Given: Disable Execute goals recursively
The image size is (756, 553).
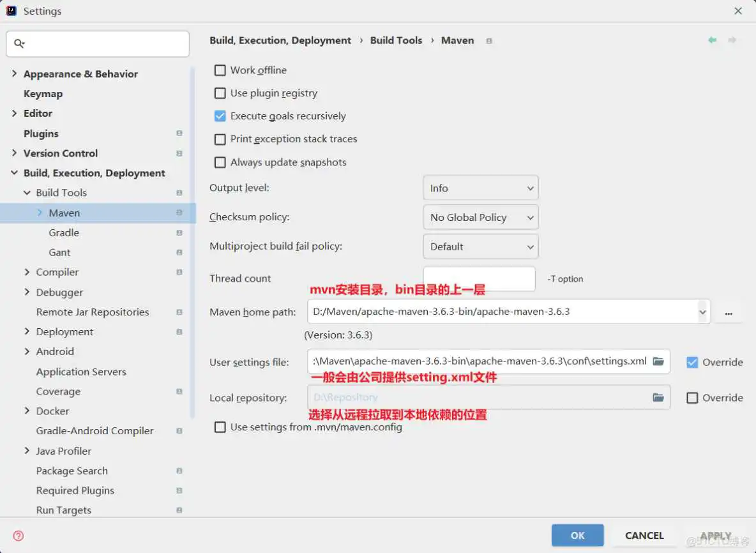Looking at the screenshot, I should (x=220, y=116).
